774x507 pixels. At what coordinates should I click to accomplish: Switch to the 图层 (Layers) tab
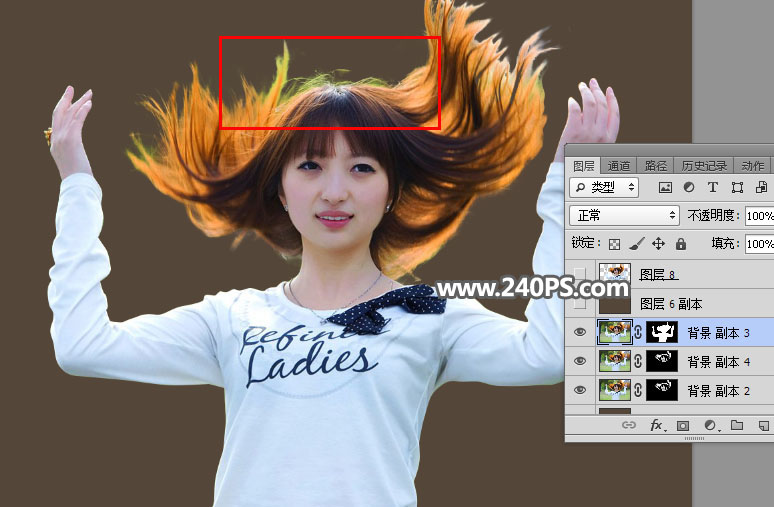coord(583,166)
